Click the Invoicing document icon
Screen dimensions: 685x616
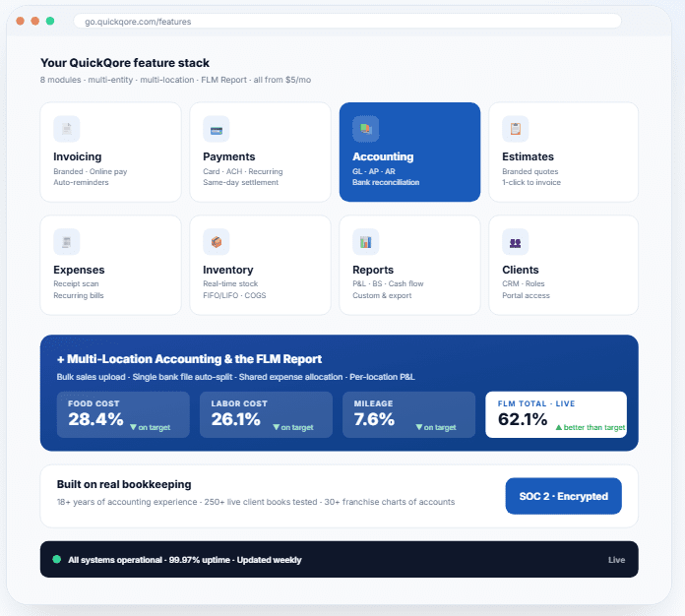pos(66,129)
